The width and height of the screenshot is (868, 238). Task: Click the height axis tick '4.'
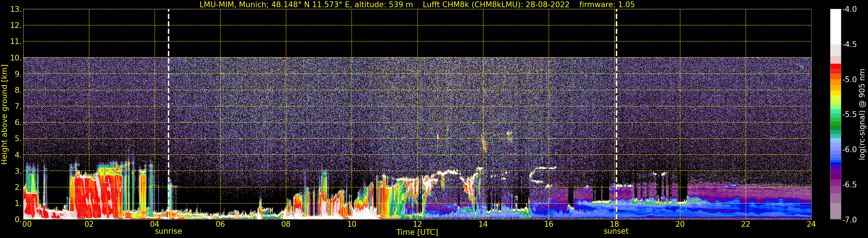tap(18, 155)
